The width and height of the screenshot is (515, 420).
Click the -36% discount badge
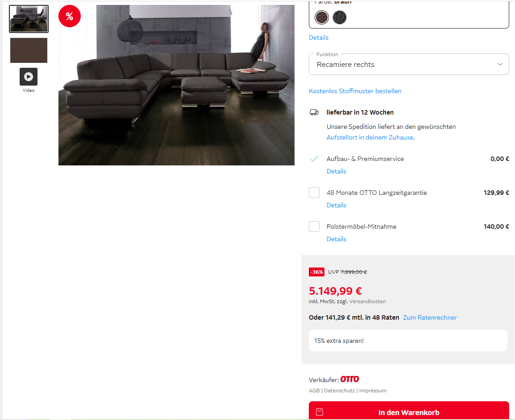(316, 272)
